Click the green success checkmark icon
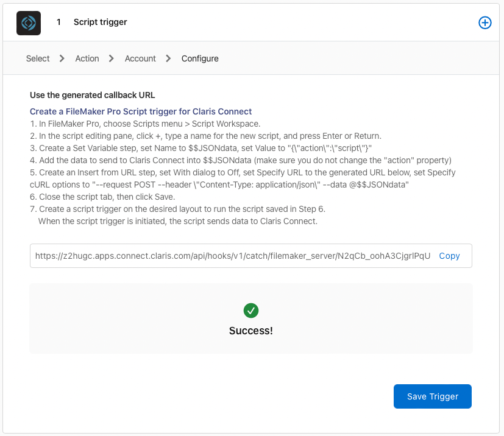The image size is (504, 436). tap(251, 311)
